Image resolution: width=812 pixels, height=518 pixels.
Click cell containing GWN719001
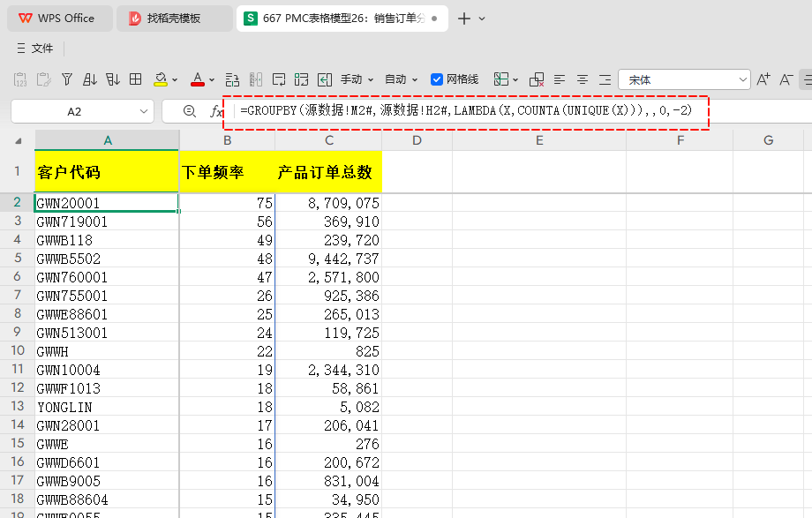pyautogui.click(x=107, y=221)
